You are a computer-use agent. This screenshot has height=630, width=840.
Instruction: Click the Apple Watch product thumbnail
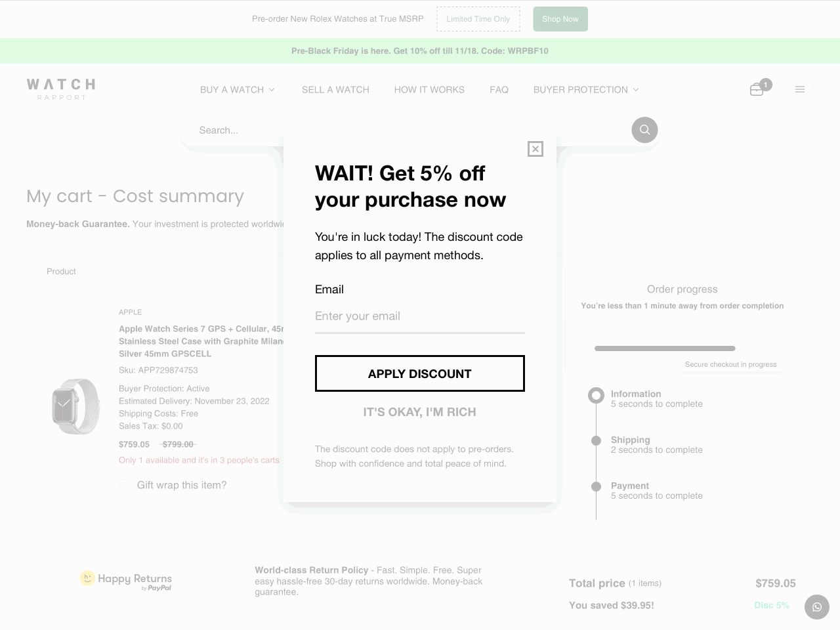(75, 406)
